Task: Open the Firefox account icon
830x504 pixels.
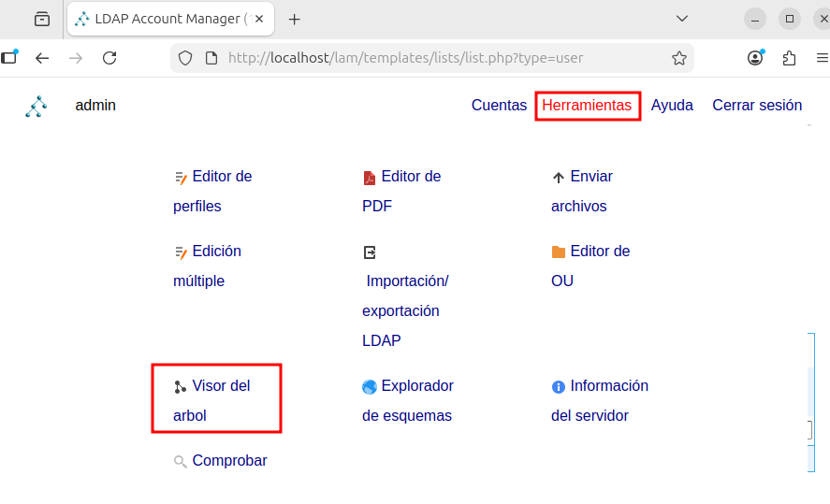Action: [x=755, y=58]
